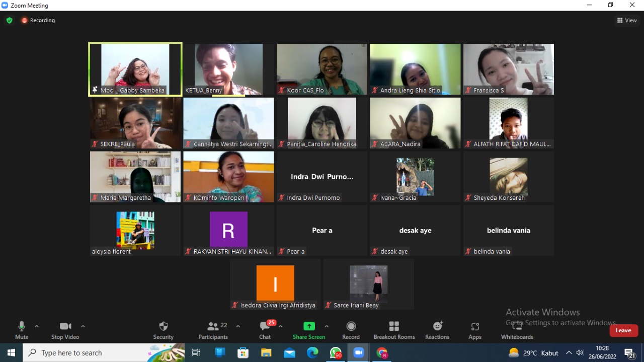Open clock showing 10:28
This screenshot has width=644, height=362.
point(602,352)
